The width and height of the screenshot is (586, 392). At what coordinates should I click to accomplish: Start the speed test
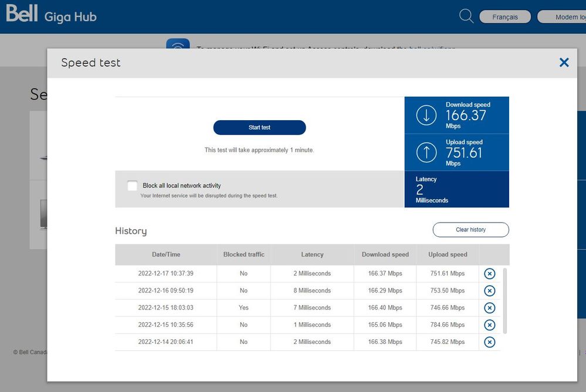(x=259, y=128)
